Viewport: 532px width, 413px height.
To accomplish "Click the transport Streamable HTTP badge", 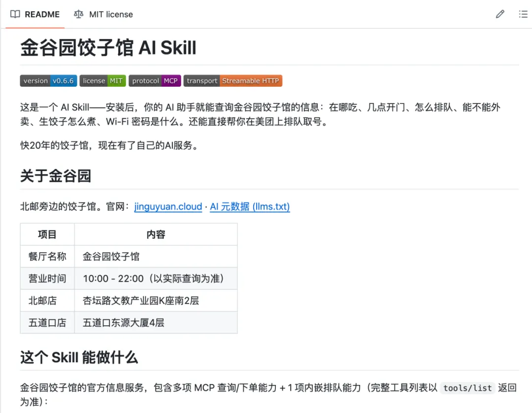I will 233,81.
